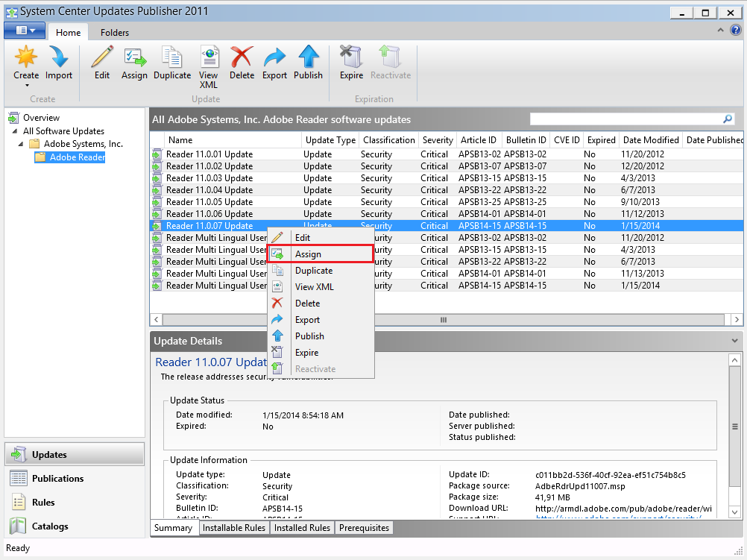This screenshot has height=560, width=747.
Task: Click the horizontal scrollbar thumb of update list
Action: 443,320
